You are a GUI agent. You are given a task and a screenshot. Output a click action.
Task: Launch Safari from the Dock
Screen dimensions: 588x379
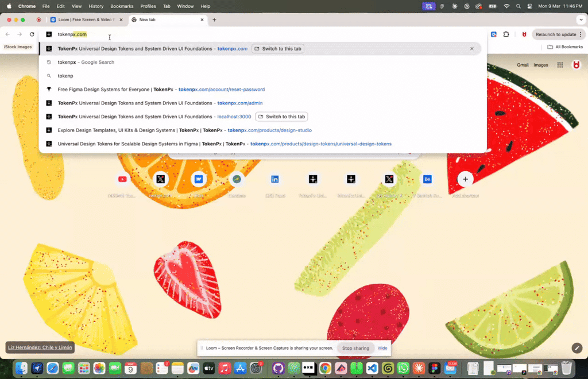[x=53, y=368]
